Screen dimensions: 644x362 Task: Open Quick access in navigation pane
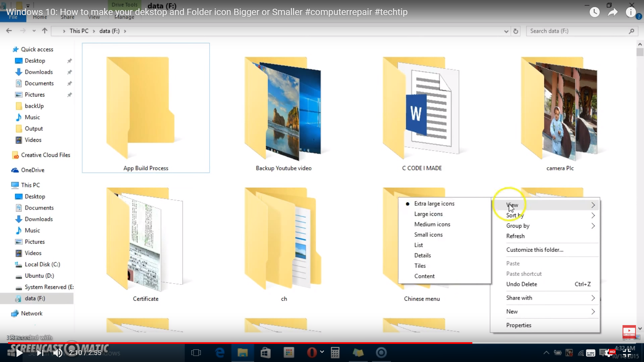coord(37,49)
